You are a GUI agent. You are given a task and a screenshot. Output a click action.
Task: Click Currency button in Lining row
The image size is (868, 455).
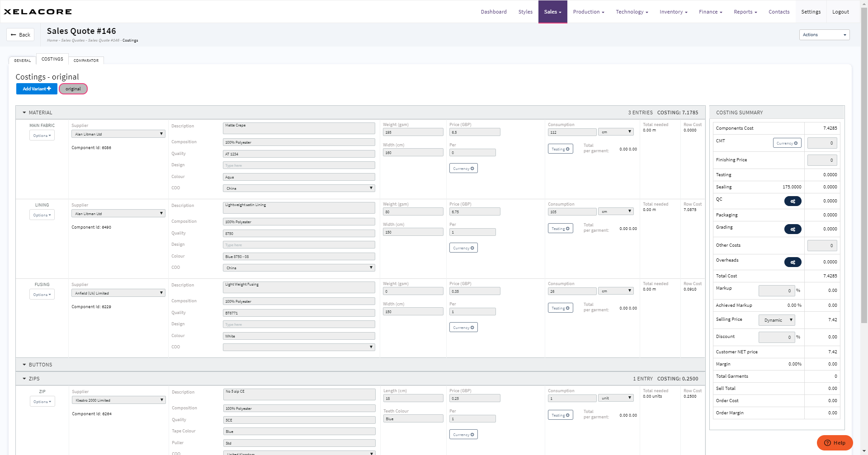[463, 248]
